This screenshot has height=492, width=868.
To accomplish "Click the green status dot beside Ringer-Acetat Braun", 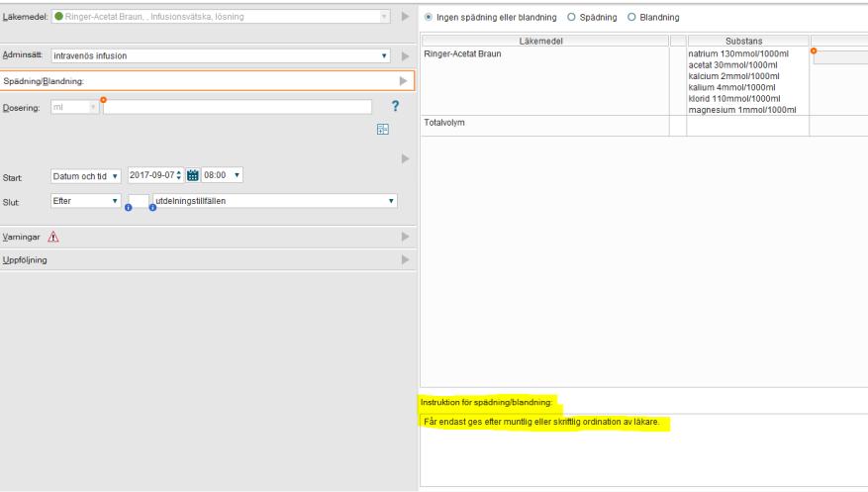I will [58, 17].
